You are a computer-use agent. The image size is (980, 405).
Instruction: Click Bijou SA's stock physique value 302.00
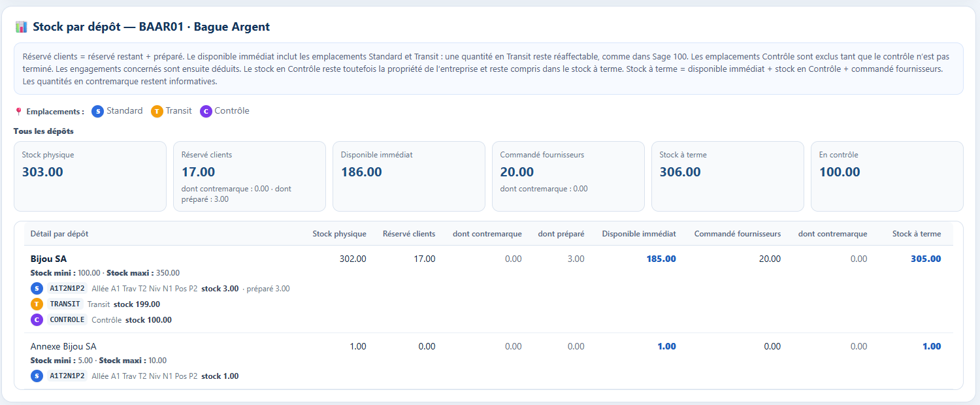[x=353, y=259]
